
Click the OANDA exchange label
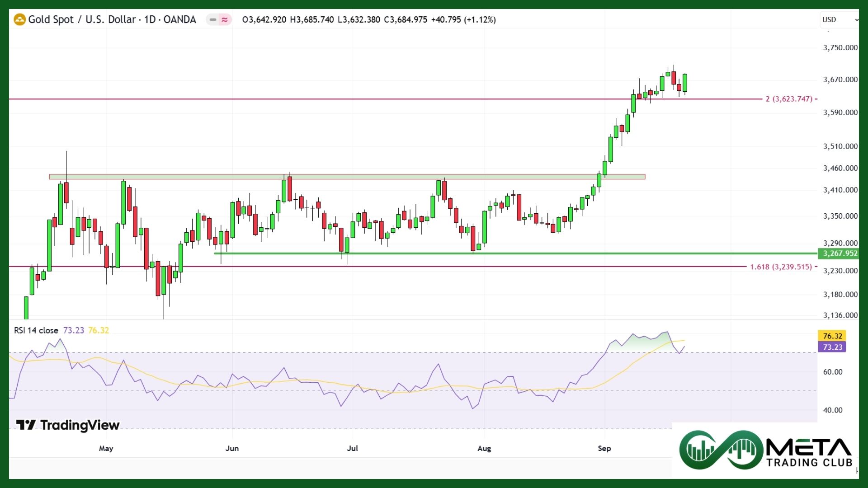[181, 19]
